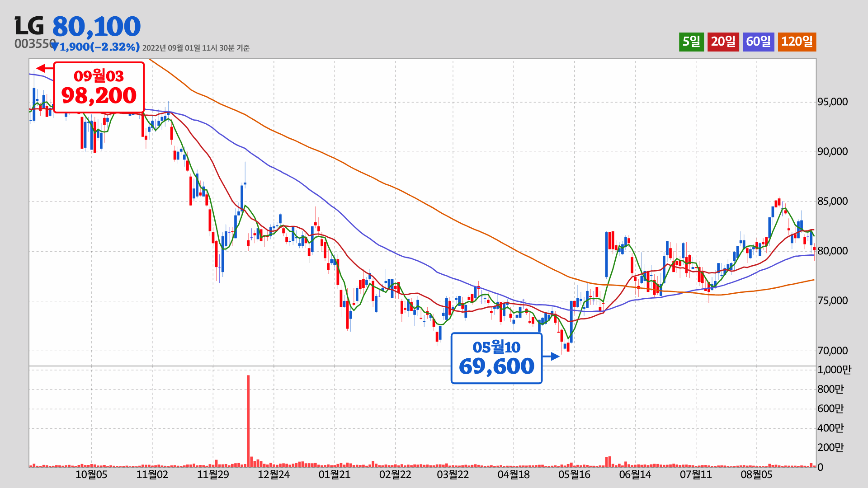Viewport: 868px width, 488px height.
Task: Click the 1,000만 volume axis label
Action: [x=834, y=370]
